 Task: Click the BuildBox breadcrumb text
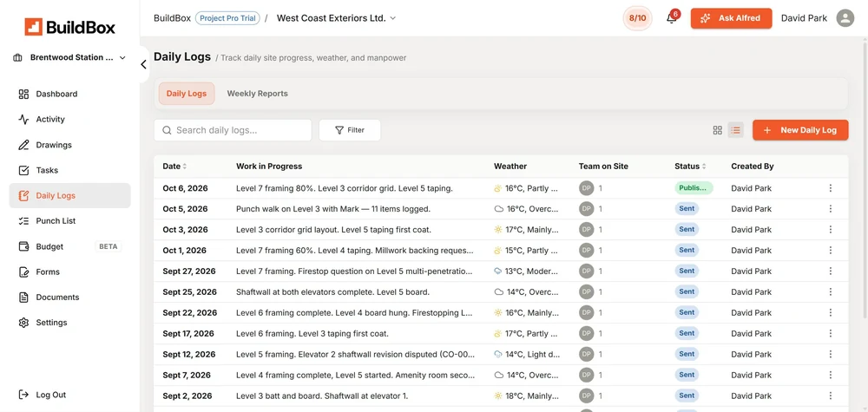pos(172,18)
